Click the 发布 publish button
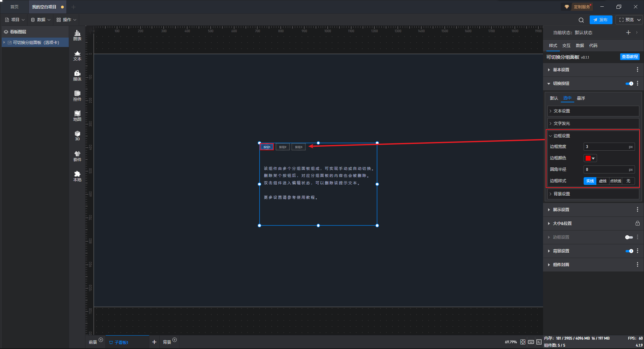This screenshot has width=644, height=349. point(601,20)
